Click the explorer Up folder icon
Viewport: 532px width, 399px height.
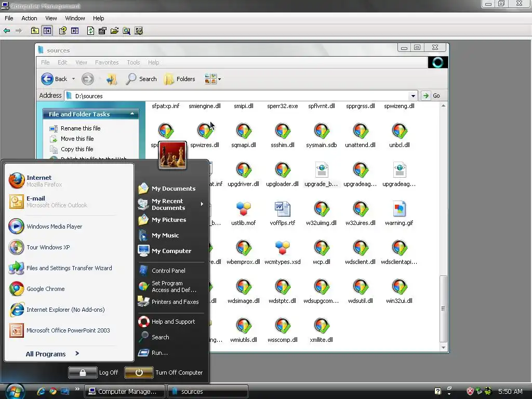coord(111,79)
